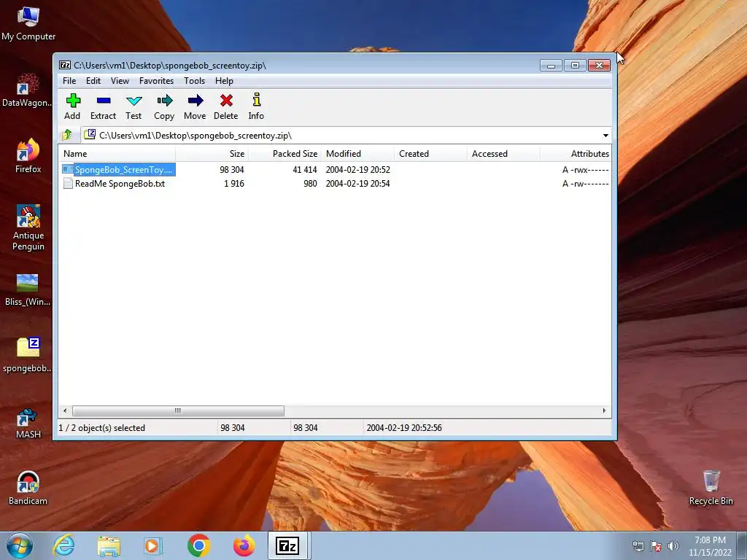747x560 pixels.
Task: Open the Info properties tool
Action: pos(256,99)
